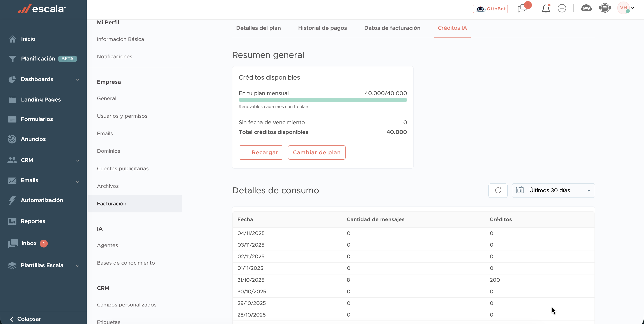Click the monthly plan credits progress bar
Image resolution: width=644 pixels, height=324 pixels.
point(322,100)
